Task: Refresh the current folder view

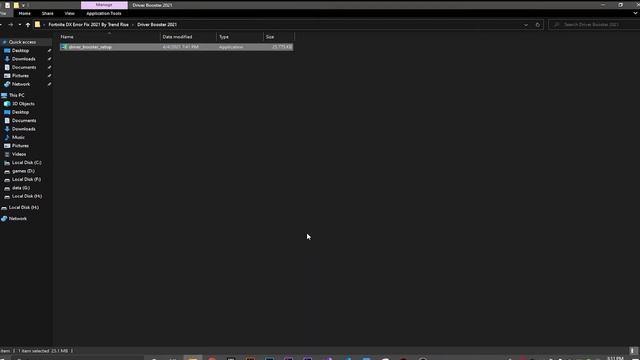Action: [x=538, y=25]
